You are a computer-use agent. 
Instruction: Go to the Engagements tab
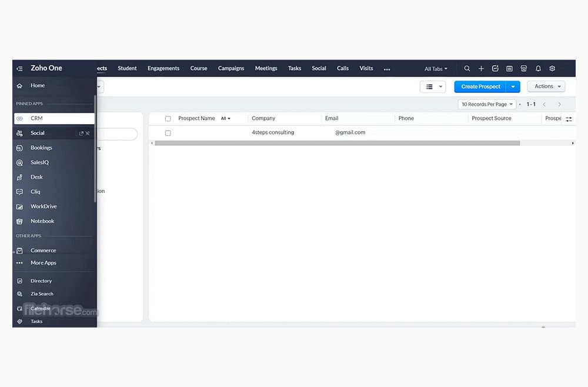click(x=163, y=68)
